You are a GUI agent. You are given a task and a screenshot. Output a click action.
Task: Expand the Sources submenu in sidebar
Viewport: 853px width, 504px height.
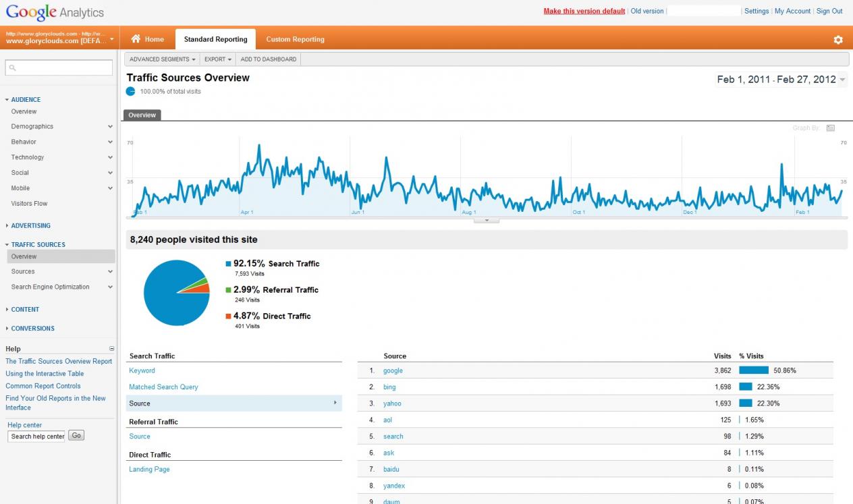click(x=110, y=272)
